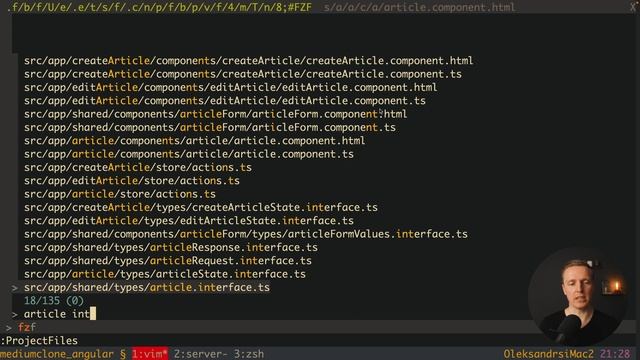
Task: Select articleForm.component.ts file path
Action: pyautogui.click(x=210, y=127)
